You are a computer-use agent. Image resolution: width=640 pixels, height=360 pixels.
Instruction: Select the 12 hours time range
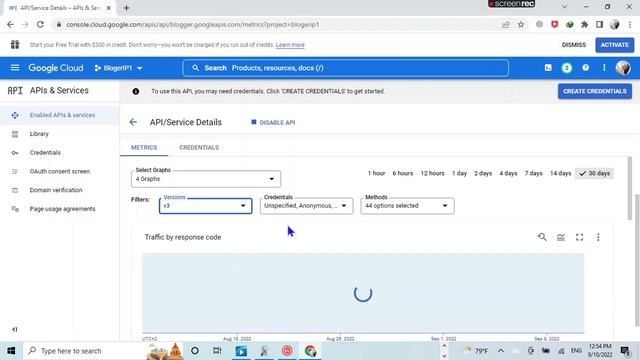(x=432, y=173)
